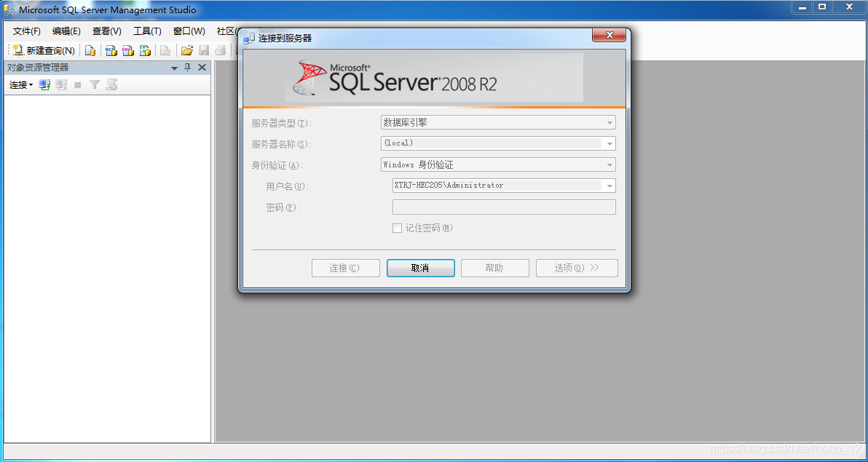Image resolution: width=868 pixels, height=462 pixels.
Task: Click the XTRJ-HEC205\Administrator username text
Action: click(x=449, y=186)
